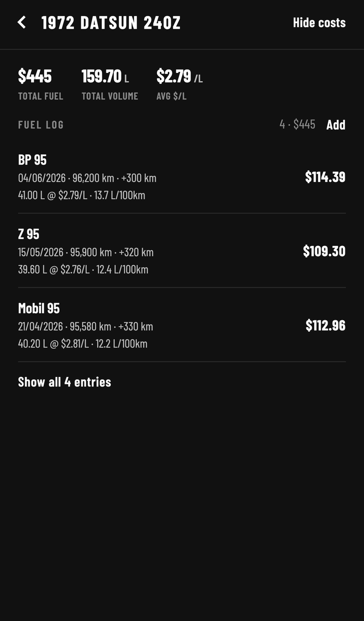Click the 1972 Datsun 240Z title
Screen dimensions: 364x621
(x=111, y=22)
